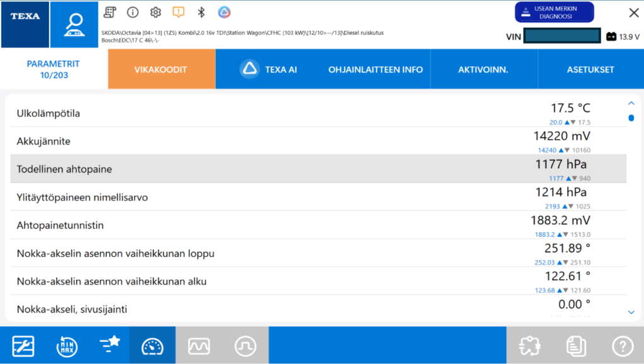644x364 pixels.
Task: Select the Todellinen ahtopaine row
Action: [318, 169]
